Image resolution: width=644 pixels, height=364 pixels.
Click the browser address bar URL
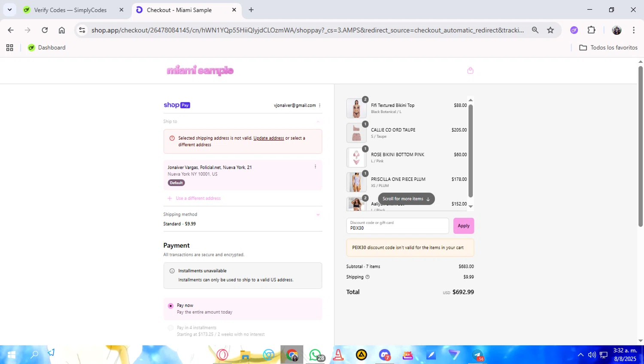(307, 30)
